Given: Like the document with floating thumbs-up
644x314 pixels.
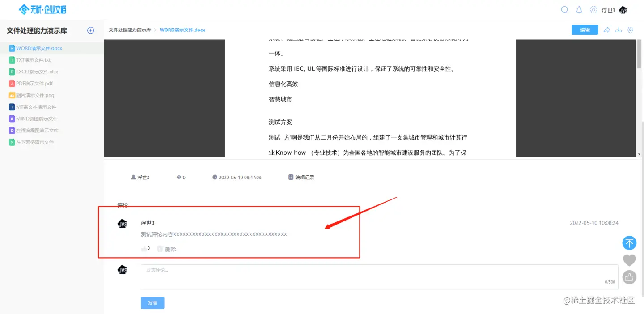Looking at the screenshot, I should (x=629, y=277).
